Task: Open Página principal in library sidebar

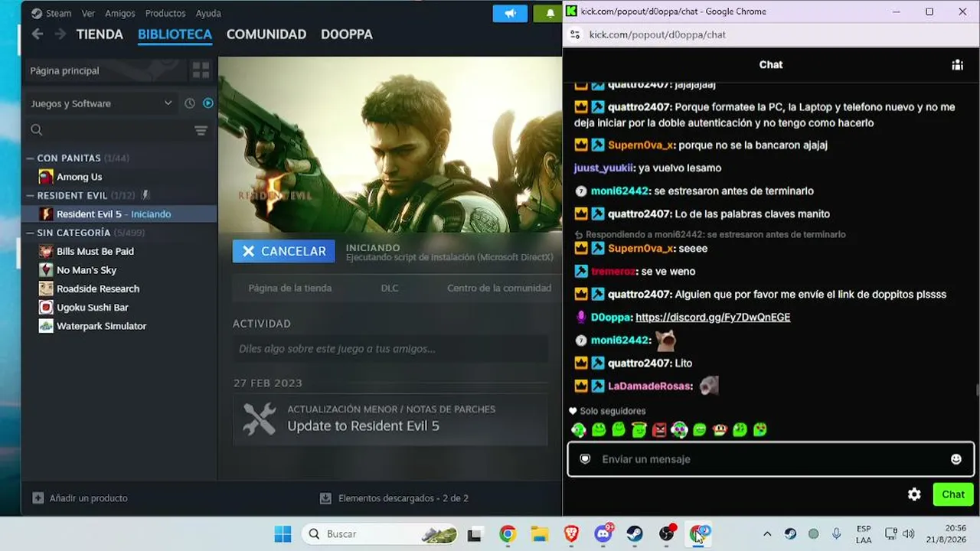Action: click(106, 70)
